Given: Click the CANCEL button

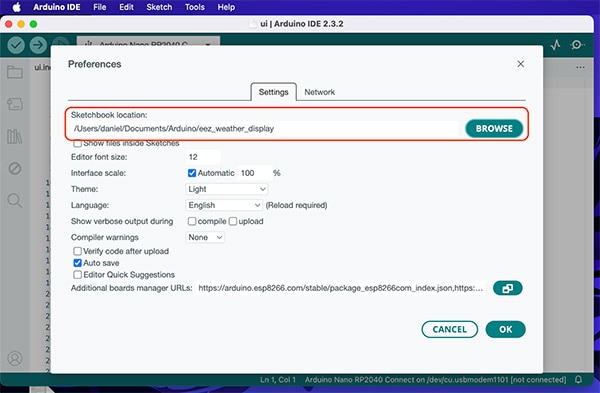Looking at the screenshot, I should coord(450,329).
